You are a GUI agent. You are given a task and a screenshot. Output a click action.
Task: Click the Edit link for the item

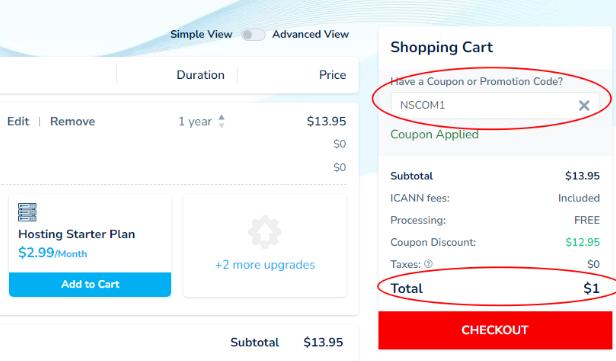(x=18, y=121)
